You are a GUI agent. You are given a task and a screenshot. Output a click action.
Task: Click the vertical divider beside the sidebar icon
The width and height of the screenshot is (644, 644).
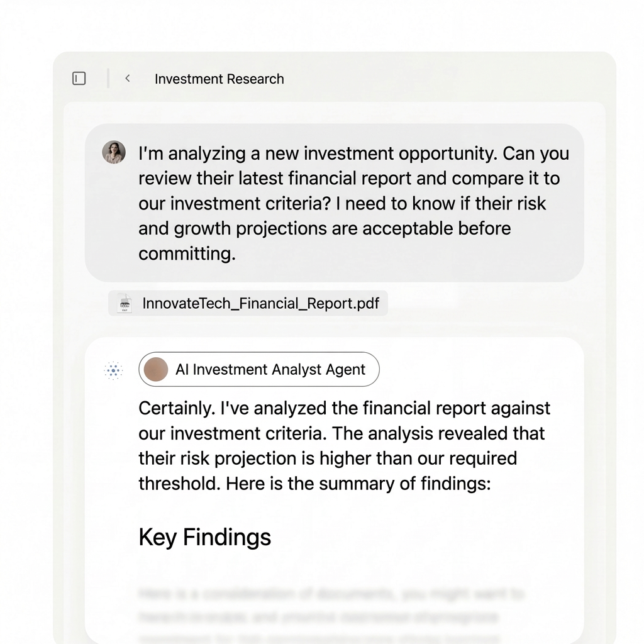click(108, 79)
